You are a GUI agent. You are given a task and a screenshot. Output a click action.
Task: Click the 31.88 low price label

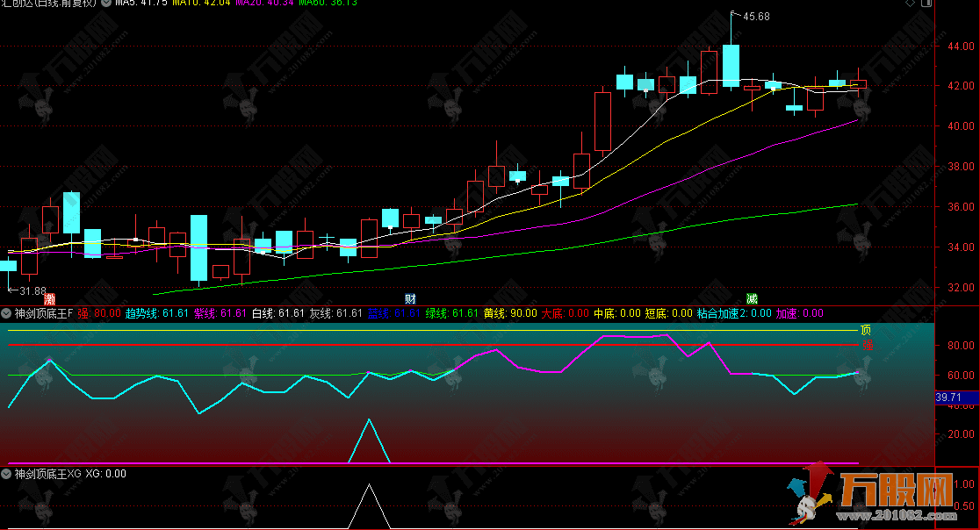(x=32, y=290)
